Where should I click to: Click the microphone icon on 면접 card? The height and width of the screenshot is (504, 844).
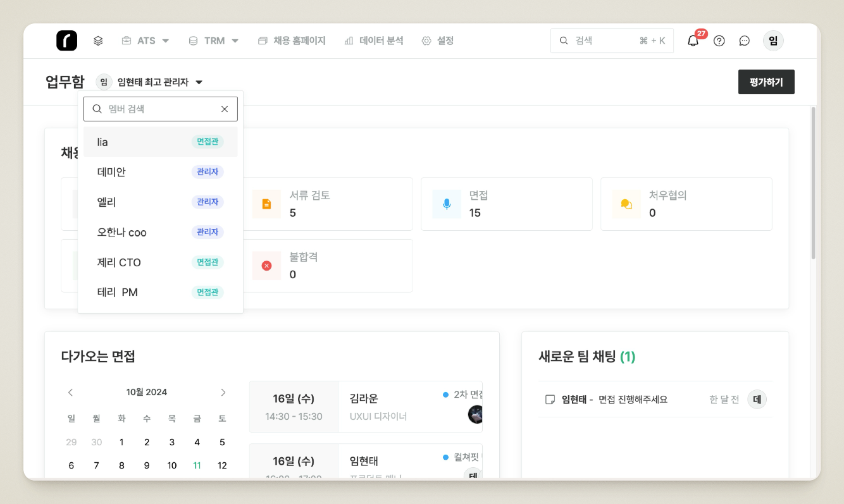coord(447,204)
